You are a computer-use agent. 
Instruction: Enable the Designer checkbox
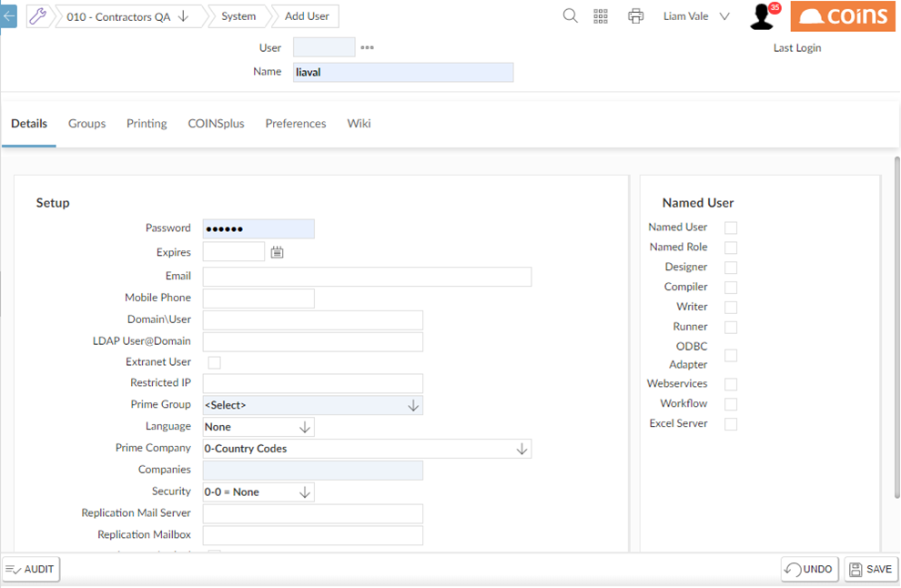pos(731,267)
